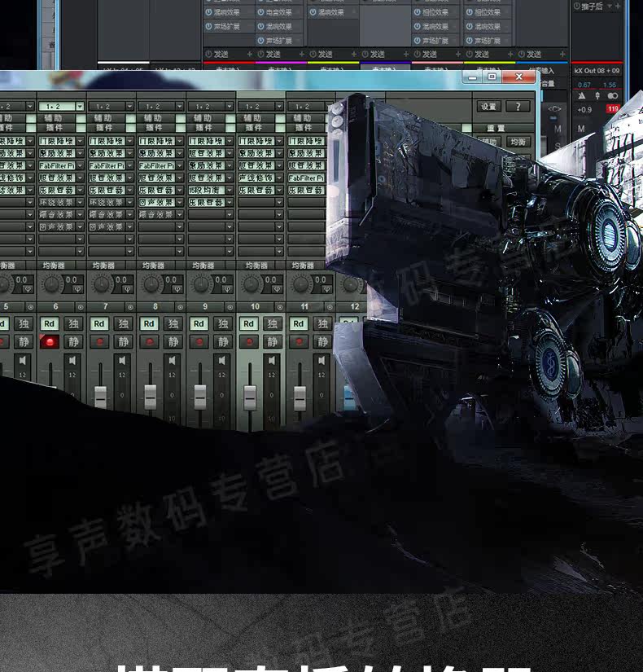Click the microphone icon under kX Out 08 + 09

[x=597, y=95]
